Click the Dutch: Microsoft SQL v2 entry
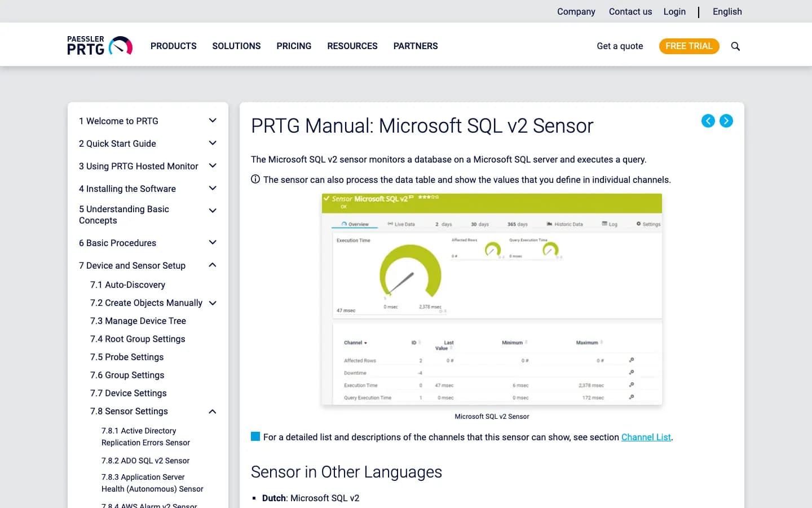Screen dimensions: 812x508 [311, 498]
